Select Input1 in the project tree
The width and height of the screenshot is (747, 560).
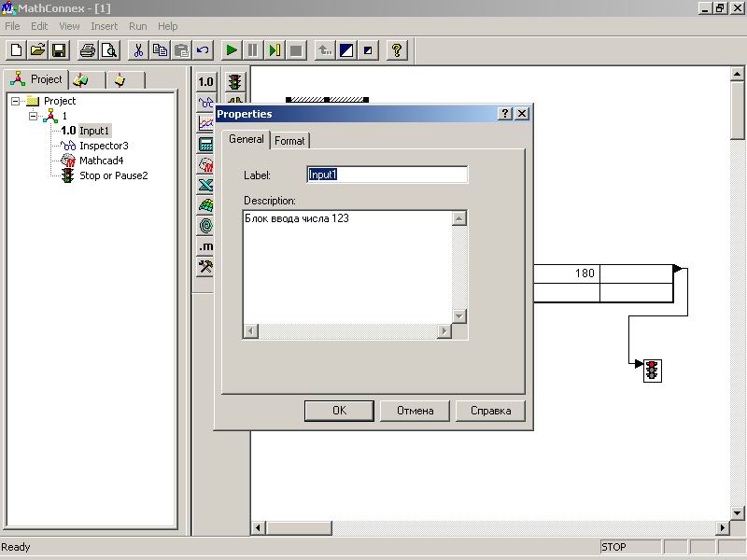coord(94,131)
